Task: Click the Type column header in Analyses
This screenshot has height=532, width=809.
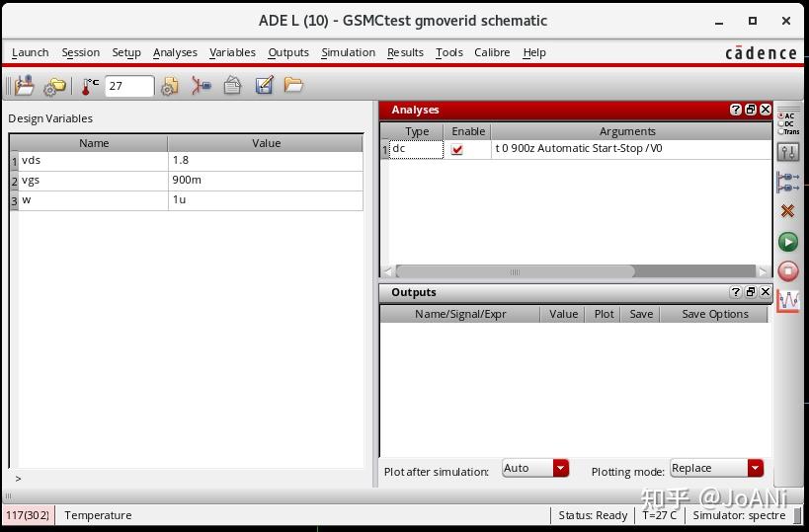Action: (x=417, y=131)
